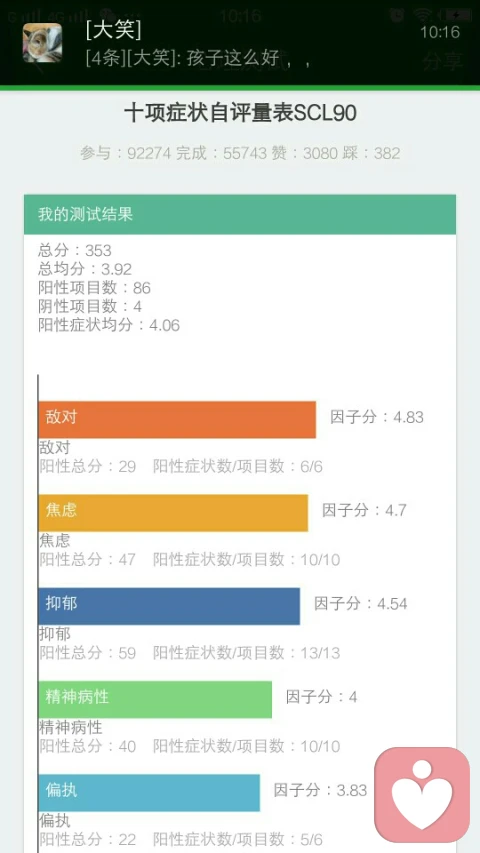Select the yellow 焦虑 factor bar
Image resolution: width=480 pixels, height=853 pixels.
173,513
